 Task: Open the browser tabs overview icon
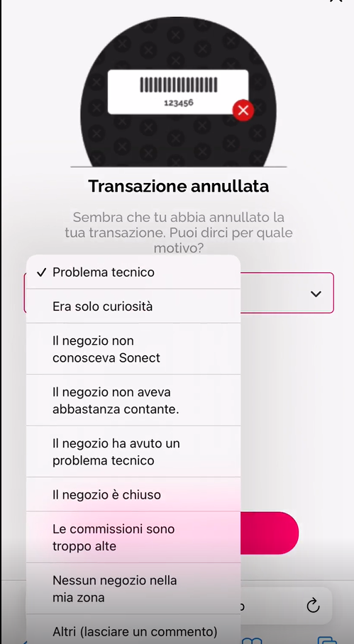click(327, 640)
